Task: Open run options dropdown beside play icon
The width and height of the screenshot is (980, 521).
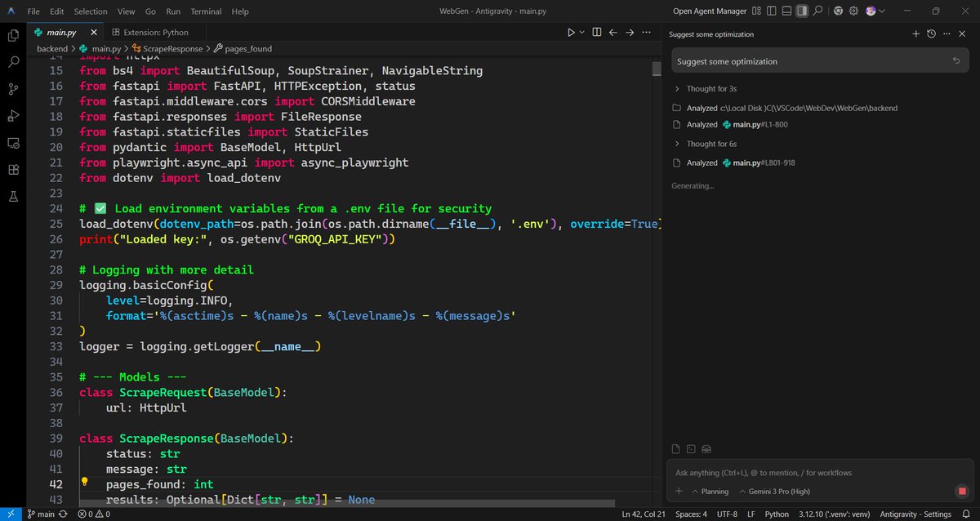Action: pos(581,33)
